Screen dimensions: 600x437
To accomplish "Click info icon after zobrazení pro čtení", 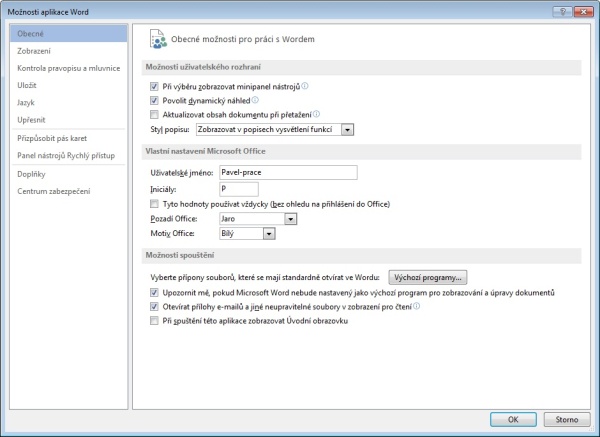I will (x=417, y=306).
